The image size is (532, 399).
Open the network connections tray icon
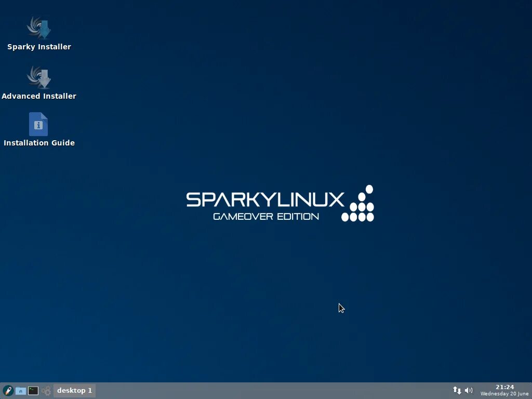[x=457, y=391]
